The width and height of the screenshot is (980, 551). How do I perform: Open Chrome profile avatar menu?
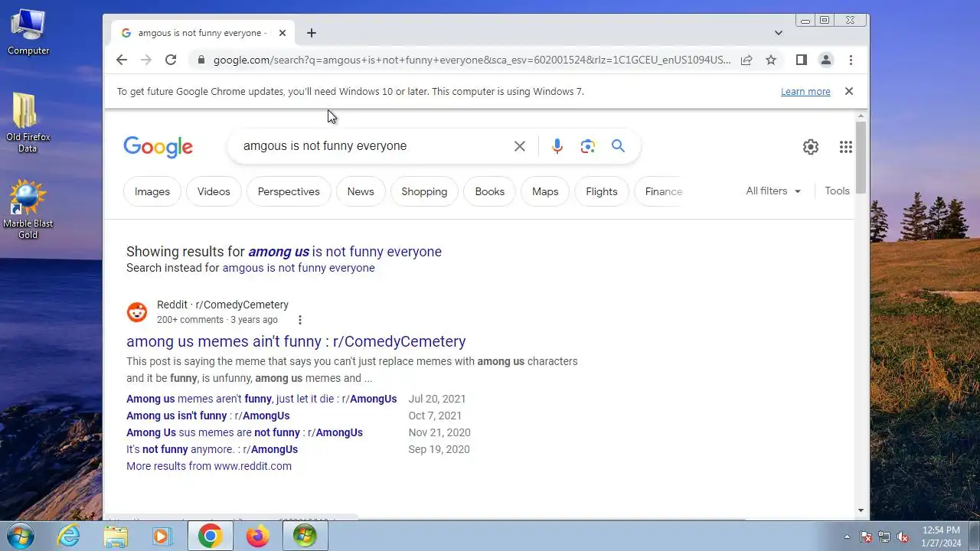click(x=826, y=60)
